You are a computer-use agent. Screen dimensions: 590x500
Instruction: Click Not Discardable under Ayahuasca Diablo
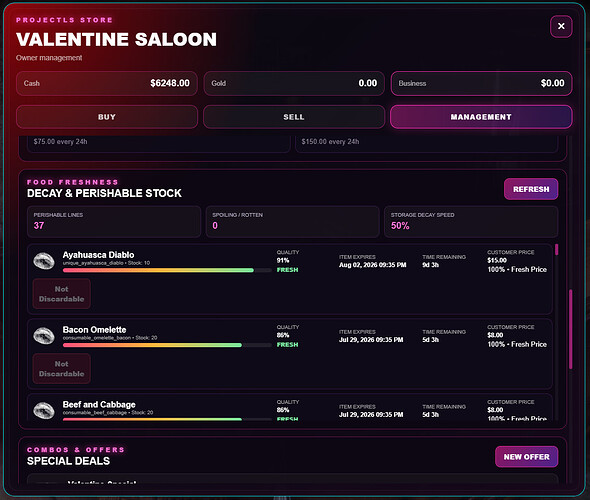(62, 294)
